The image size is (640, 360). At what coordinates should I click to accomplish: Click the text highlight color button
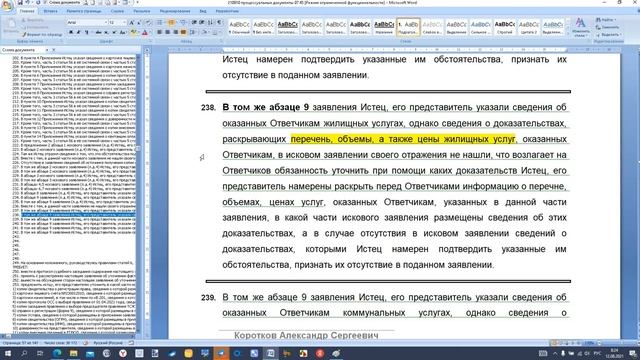[x=133, y=32]
